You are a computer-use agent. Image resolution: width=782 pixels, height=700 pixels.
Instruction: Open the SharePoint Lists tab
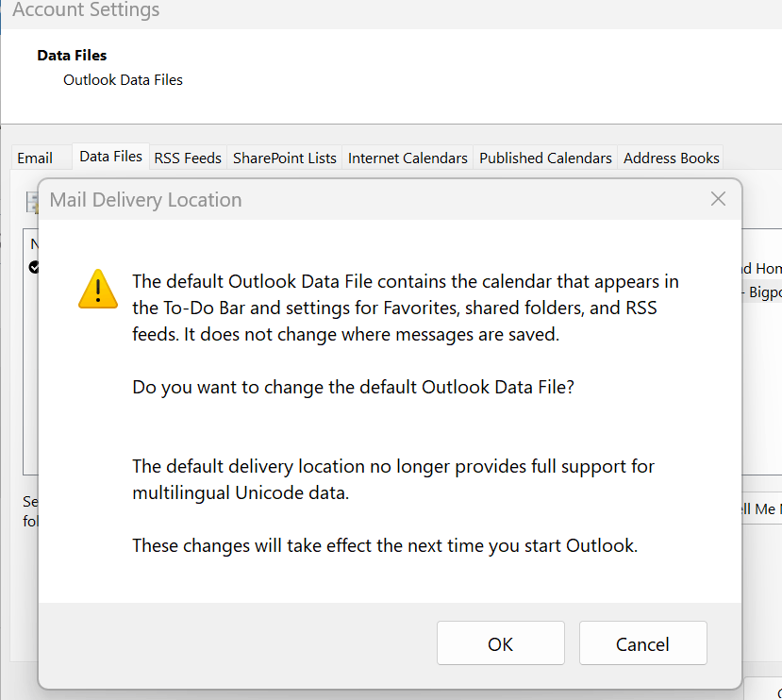(284, 158)
